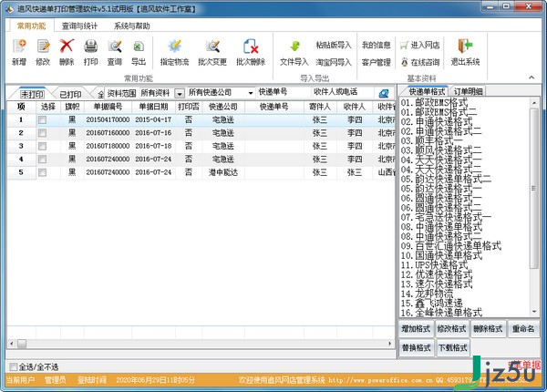Click the 修改 (edit) toolbar icon

(x=43, y=46)
